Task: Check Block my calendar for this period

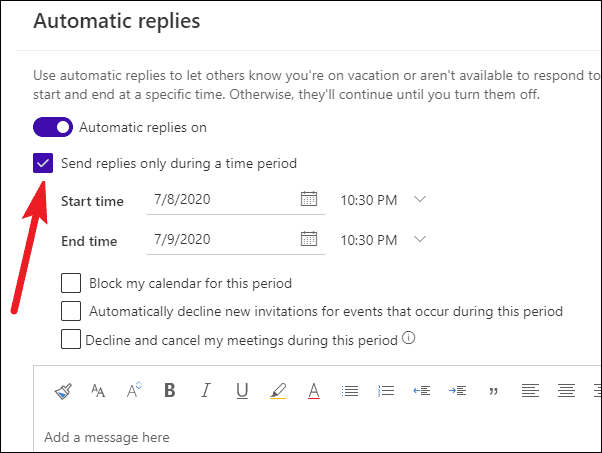Action: [x=71, y=284]
